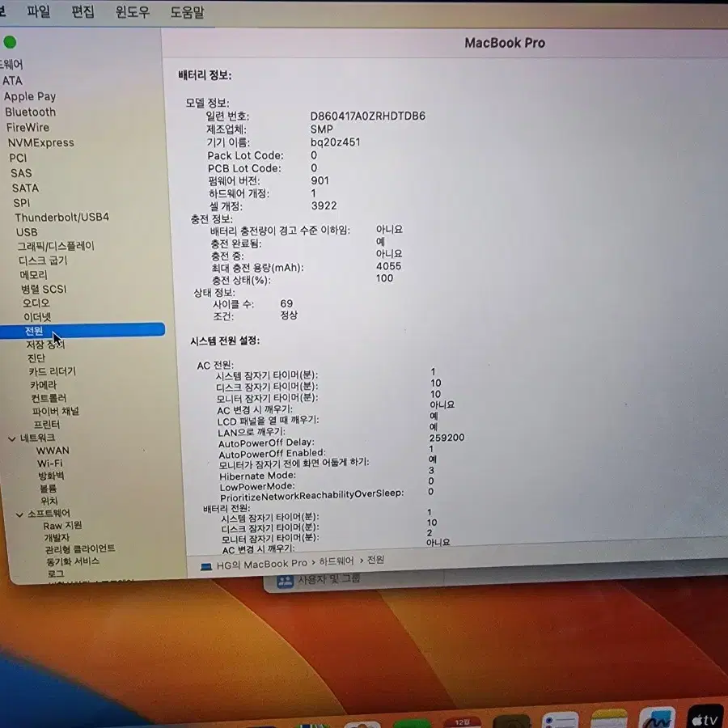Click the green full-screen window button
Image resolution: width=728 pixels, height=728 pixels.
[10, 42]
